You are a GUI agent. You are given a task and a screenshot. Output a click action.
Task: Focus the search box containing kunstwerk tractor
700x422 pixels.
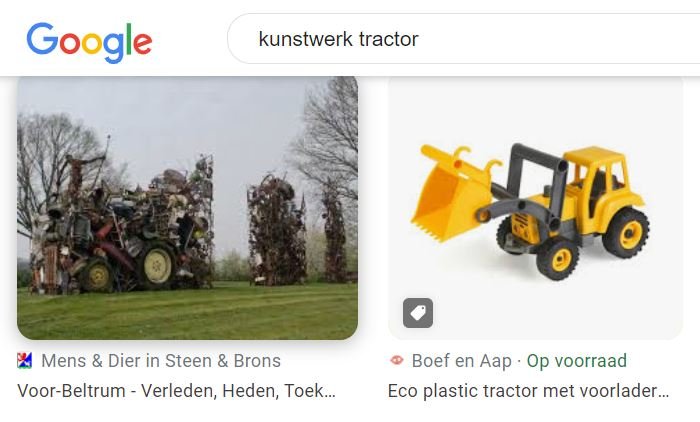pos(463,39)
